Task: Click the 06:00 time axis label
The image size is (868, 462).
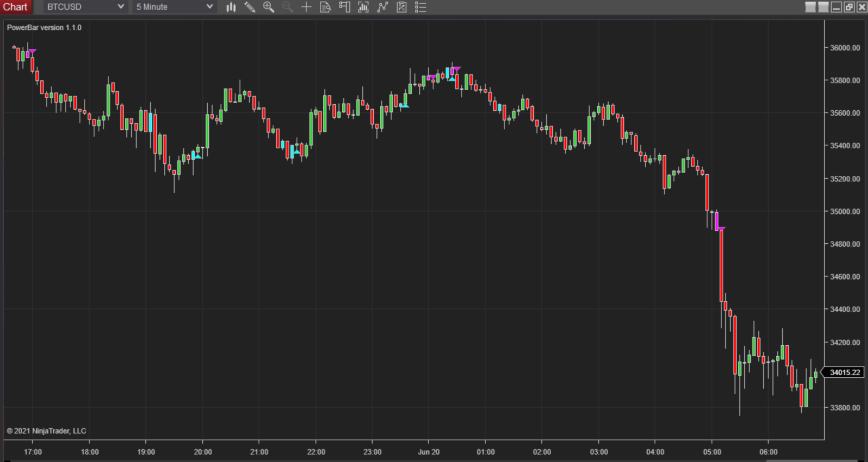Action: [x=768, y=452]
